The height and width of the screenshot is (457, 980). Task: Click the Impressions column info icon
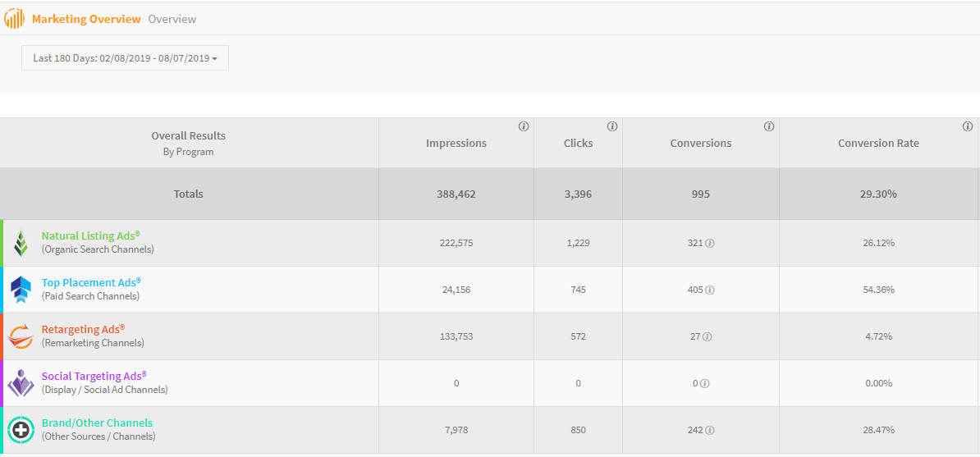tap(524, 126)
